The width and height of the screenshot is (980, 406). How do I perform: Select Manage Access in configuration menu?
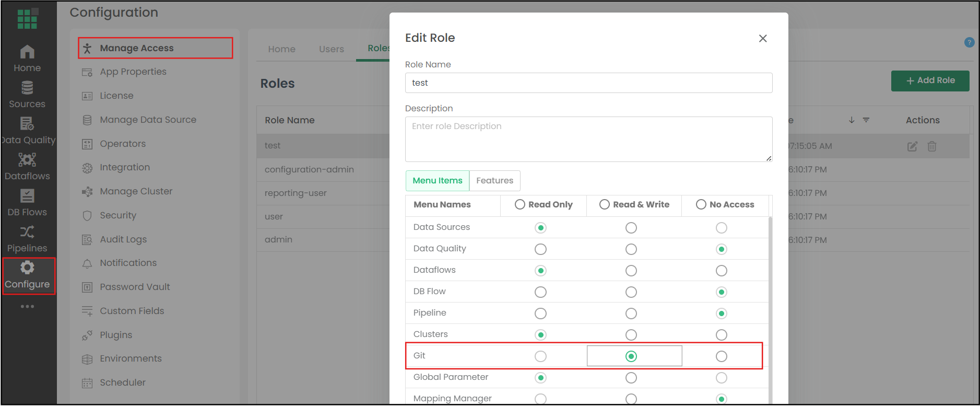click(x=155, y=48)
